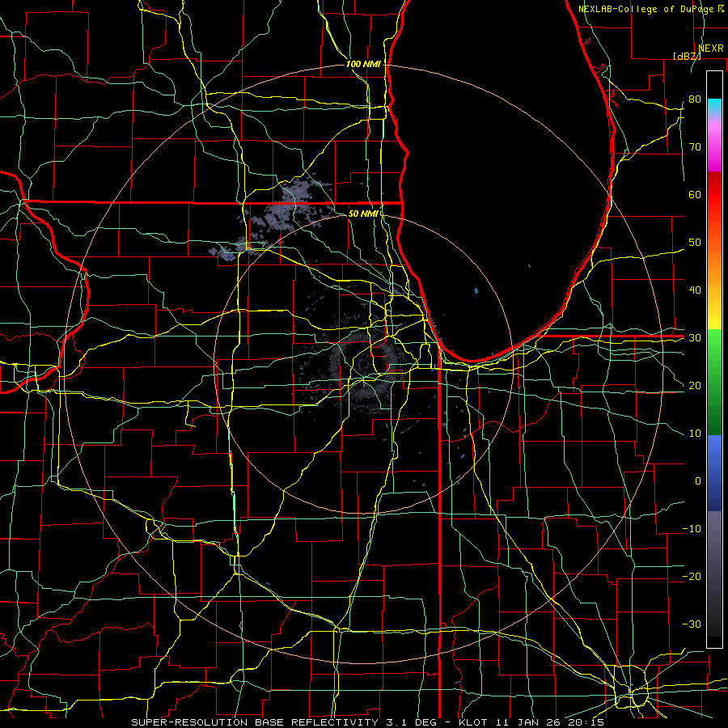Click the gray segment of the color bar

714,574
